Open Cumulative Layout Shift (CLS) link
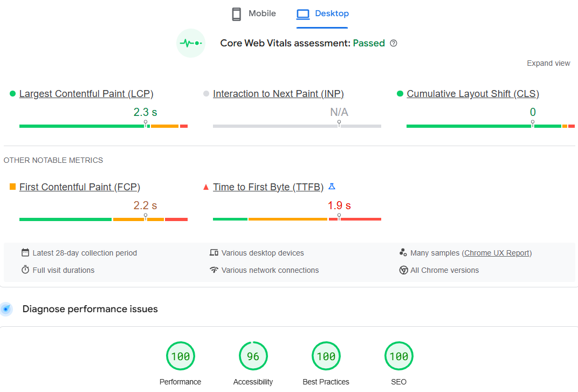Viewport: 578px width, 392px height. [473, 94]
